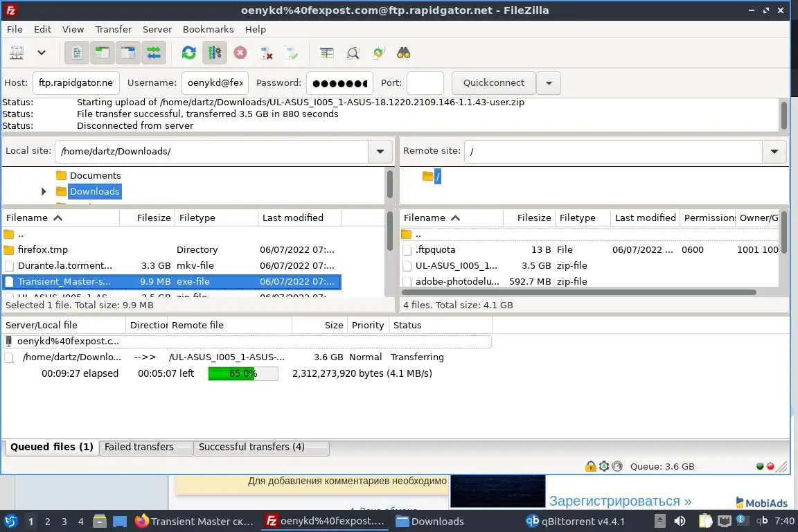Click the volume speaker tray icon
The height and width of the screenshot is (532, 798).
tap(680, 521)
